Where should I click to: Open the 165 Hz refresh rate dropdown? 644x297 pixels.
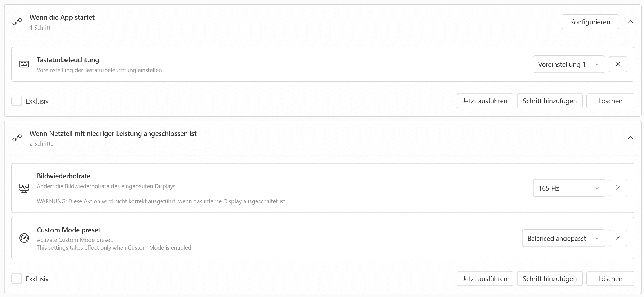(569, 188)
